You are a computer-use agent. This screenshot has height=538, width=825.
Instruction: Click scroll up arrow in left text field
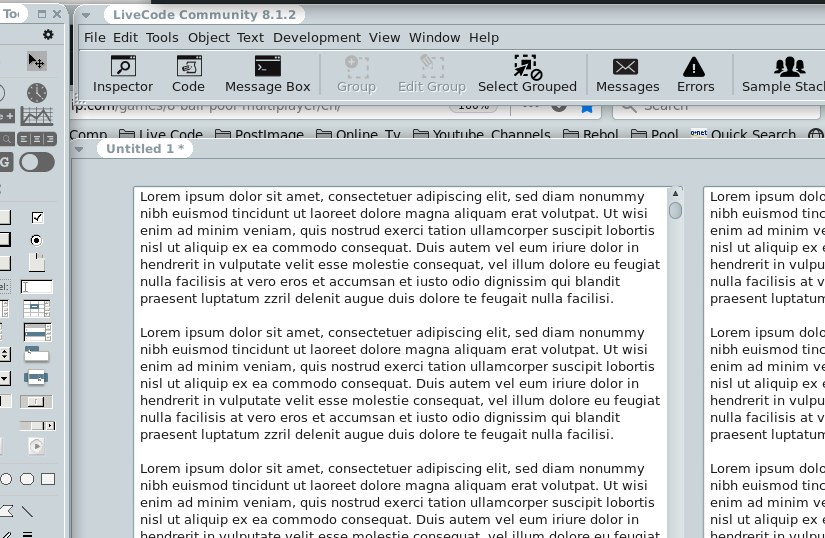(x=676, y=194)
